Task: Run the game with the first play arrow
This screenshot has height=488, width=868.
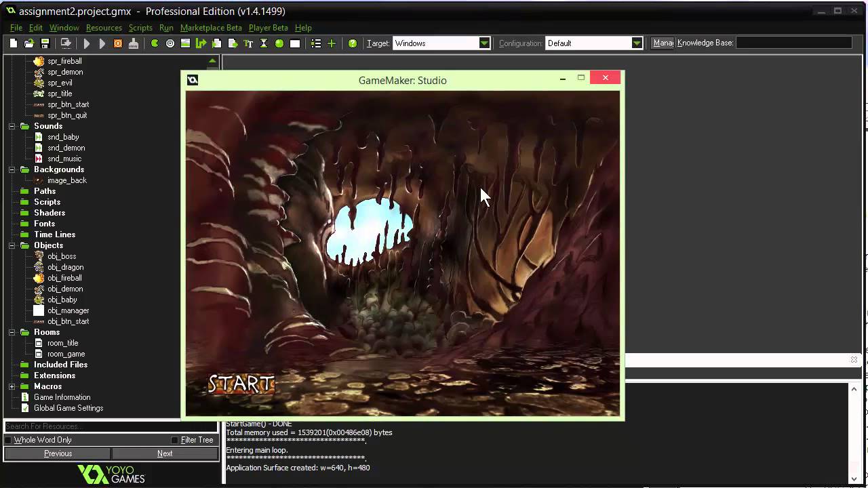Action: click(87, 43)
